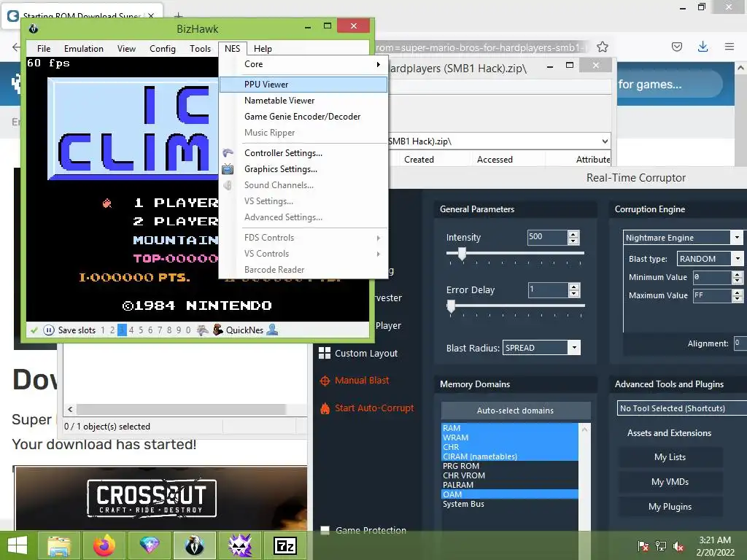
Task: Open Firefox hamburger application menu
Action: pyautogui.click(x=729, y=47)
